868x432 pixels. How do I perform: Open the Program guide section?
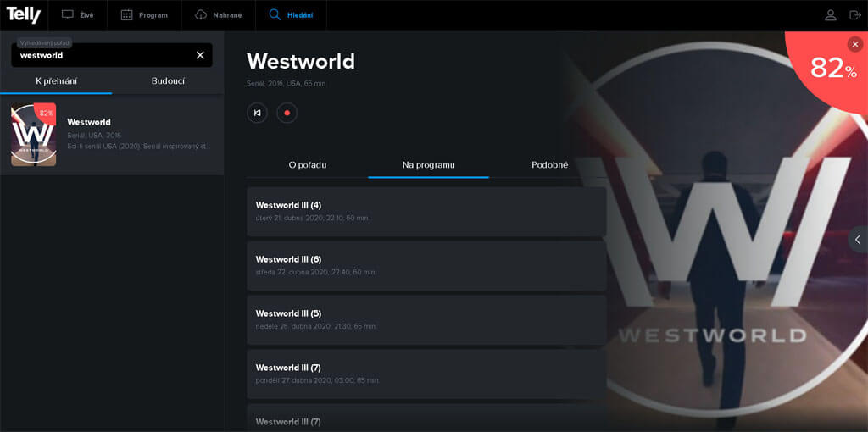pyautogui.click(x=144, y=15)
